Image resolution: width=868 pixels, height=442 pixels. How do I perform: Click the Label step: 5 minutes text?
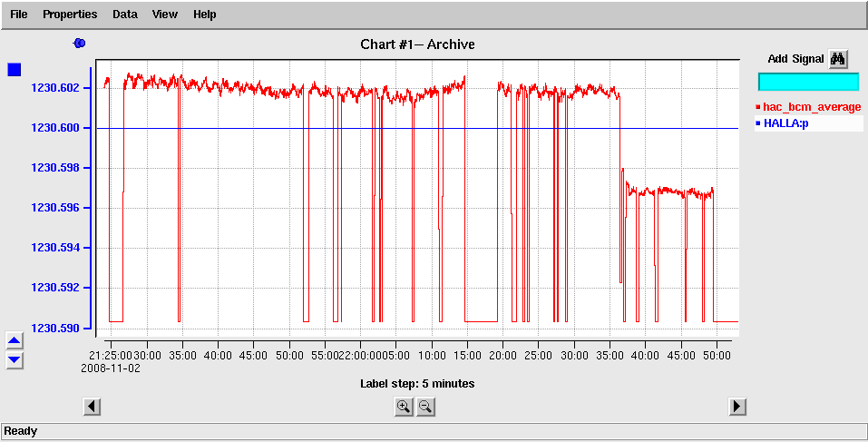click(417, 383)
